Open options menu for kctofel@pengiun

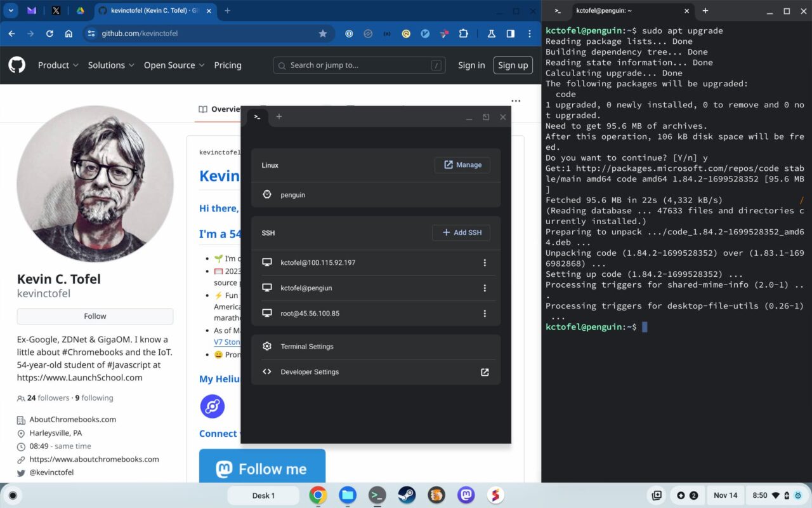point(485,288)
